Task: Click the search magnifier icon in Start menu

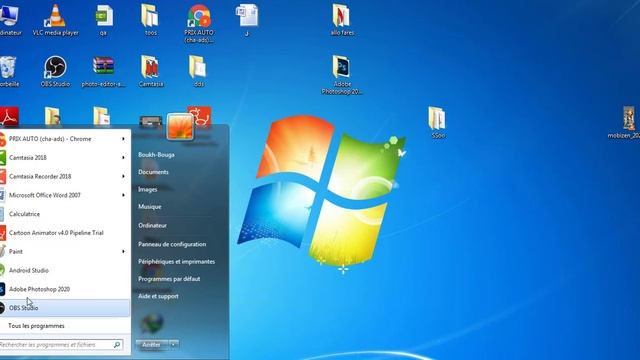Action: [x=117, y=345]
